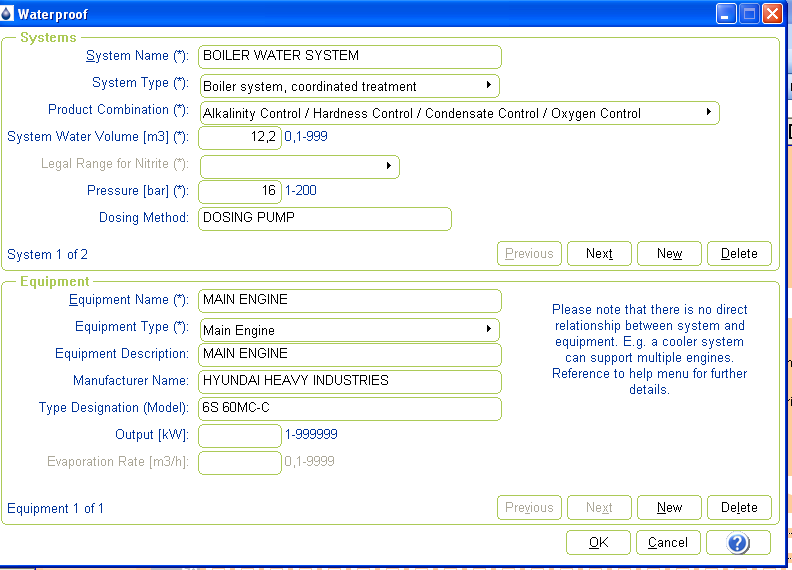Click the System Water Volume field
The width and height of the screenshot is (792, 570).
240,137
